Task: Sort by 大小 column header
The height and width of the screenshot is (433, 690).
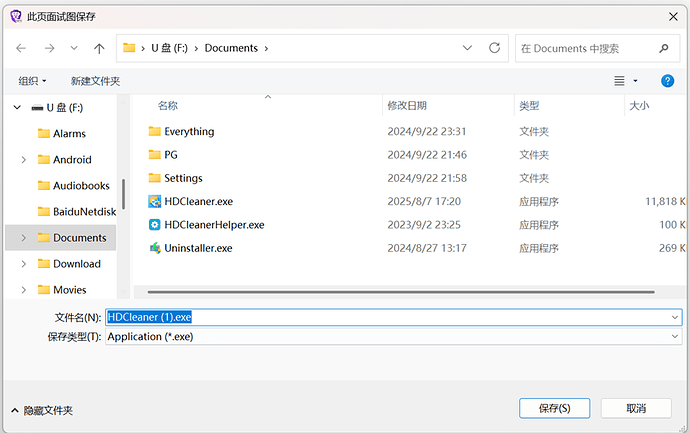Action: point(639,106)
